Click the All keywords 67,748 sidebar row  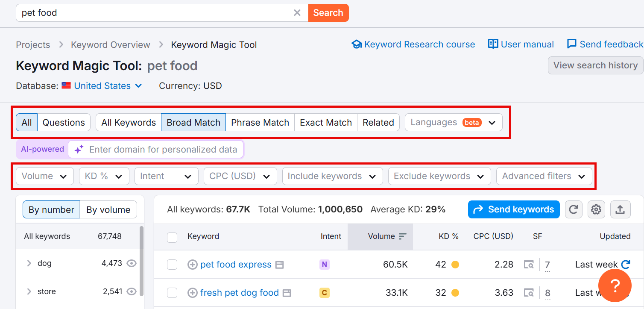click(x=77, y=236)
